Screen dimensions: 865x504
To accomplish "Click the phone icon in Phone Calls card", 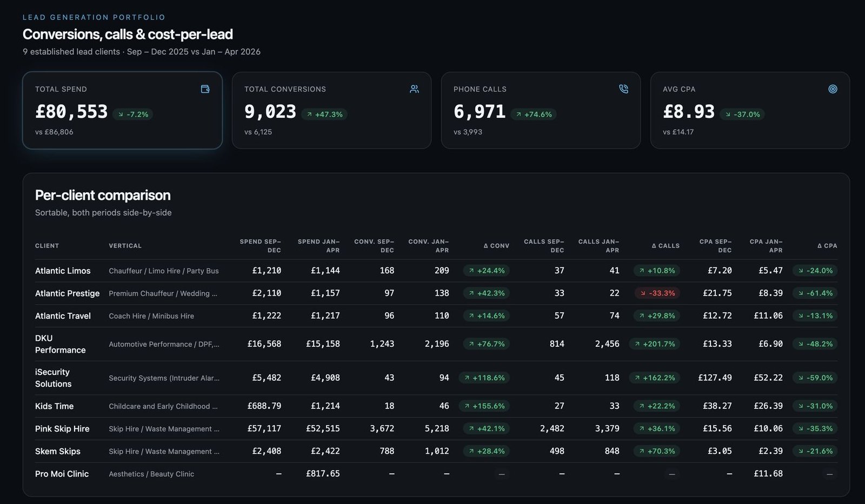I will pyautogui.click(x=623, y=89).
